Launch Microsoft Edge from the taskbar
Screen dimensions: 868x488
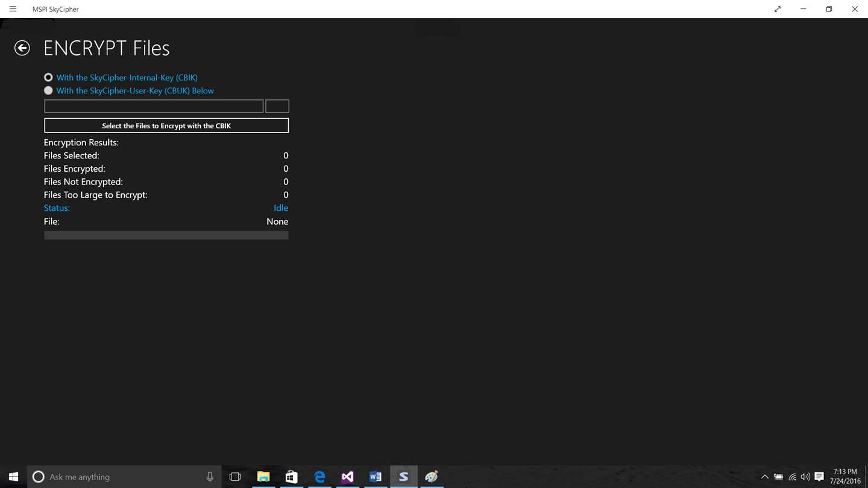point(319,477)
